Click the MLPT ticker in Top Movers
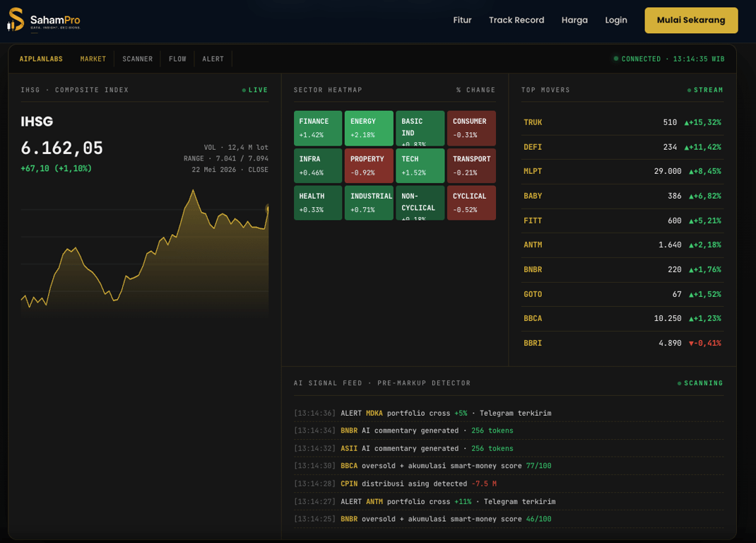Viewport: 756px width, 543px height. click(x=533, y=171)
